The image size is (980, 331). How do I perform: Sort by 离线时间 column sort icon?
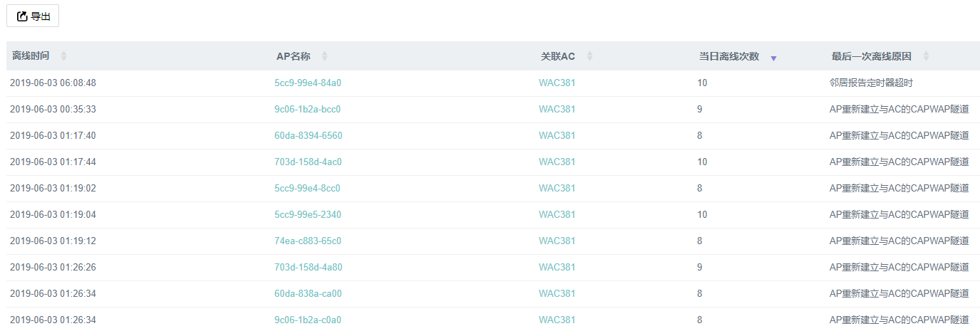(63, 56)
